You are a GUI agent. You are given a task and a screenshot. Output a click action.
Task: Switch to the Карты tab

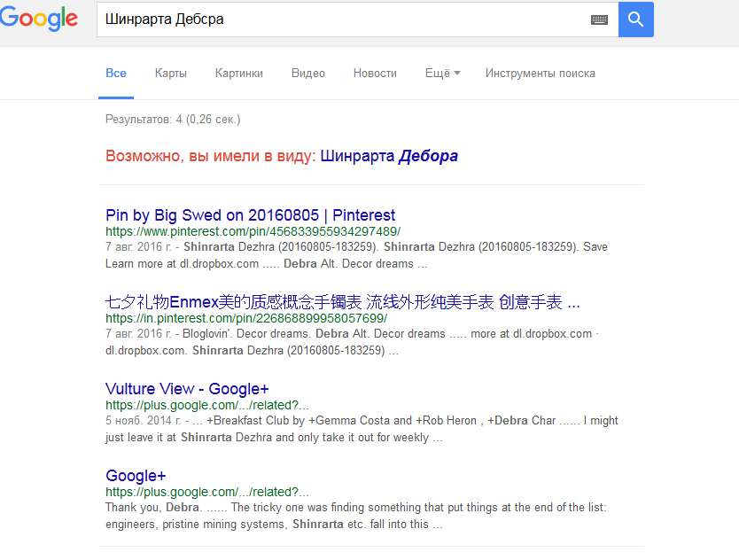click(x=171, y=74)
